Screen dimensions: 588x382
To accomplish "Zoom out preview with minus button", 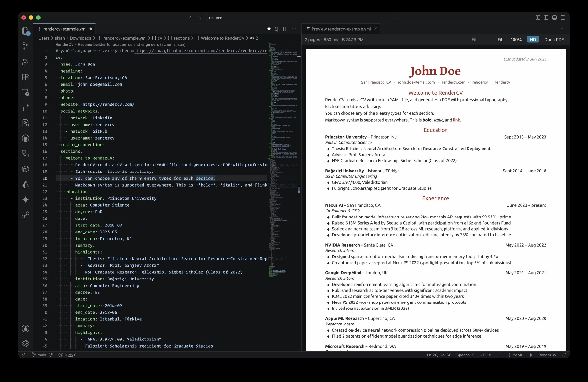I will tap(460, 40).
